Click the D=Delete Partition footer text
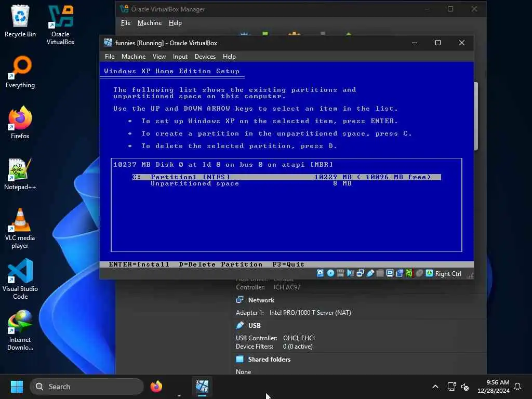Viewport: 532px width, 399px height. (x=220, y=264)
